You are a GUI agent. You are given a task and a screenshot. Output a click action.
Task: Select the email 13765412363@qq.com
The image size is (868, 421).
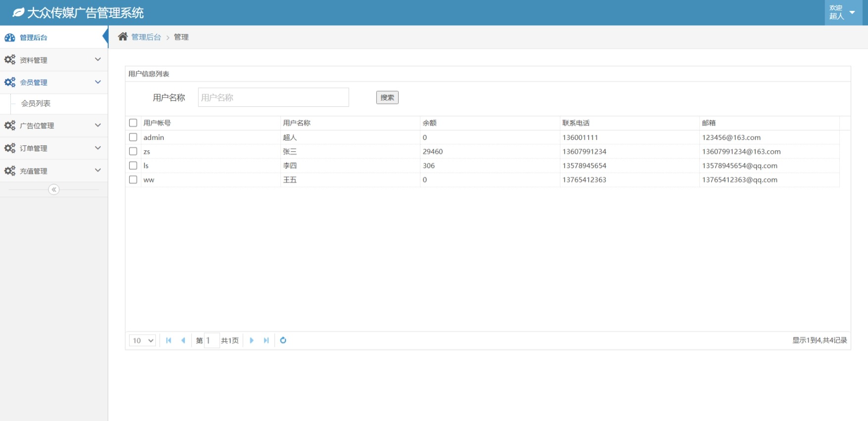[770, 180]
